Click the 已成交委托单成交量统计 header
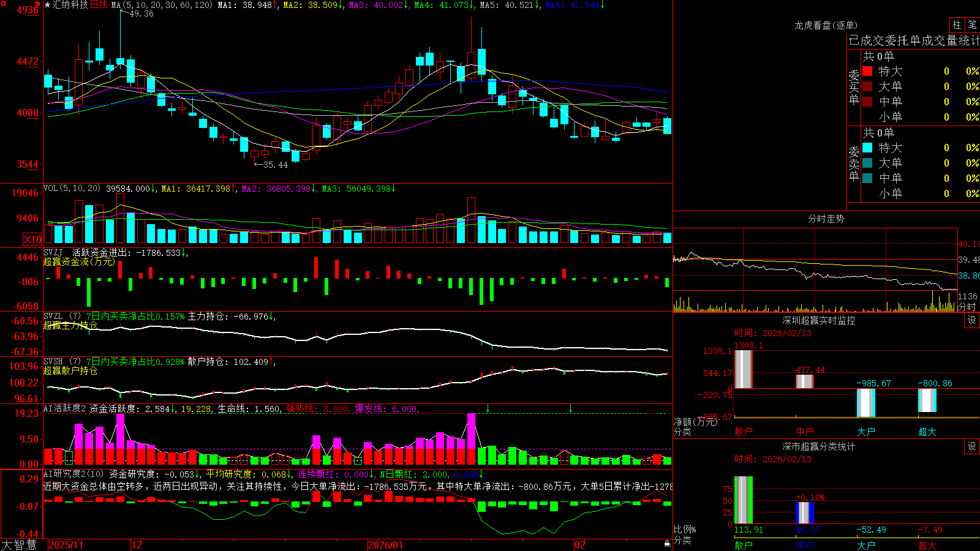The width and height of the screenshot is (980, 551). click(914, 40)
